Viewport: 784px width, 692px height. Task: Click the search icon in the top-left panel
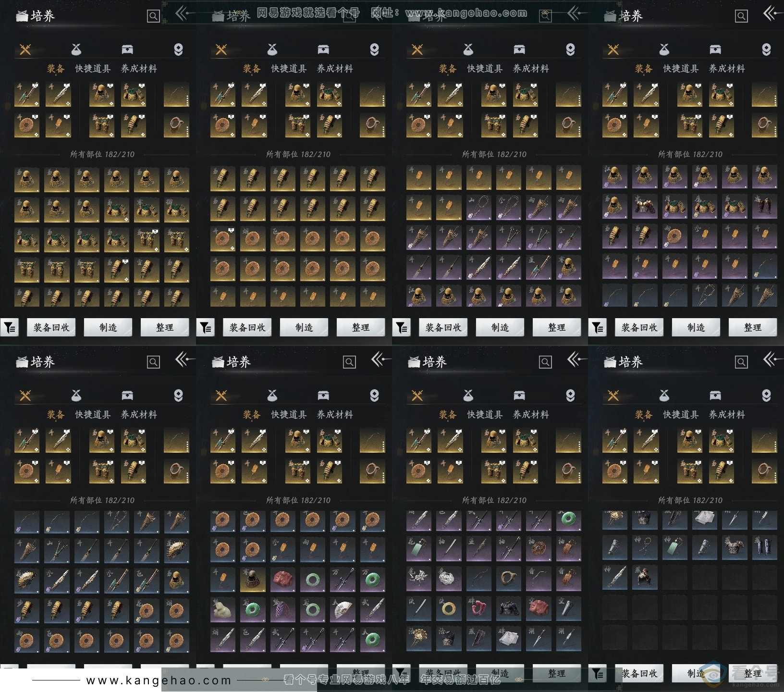click(x=153, y=16)
